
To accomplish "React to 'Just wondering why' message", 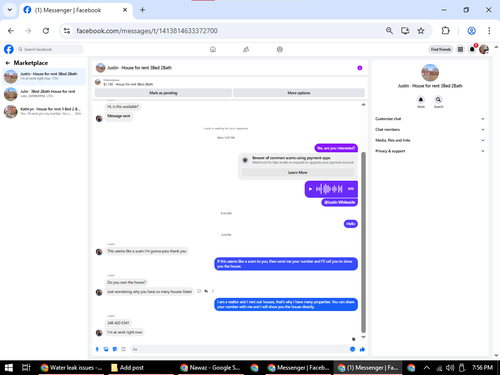I will pos(199,291).
